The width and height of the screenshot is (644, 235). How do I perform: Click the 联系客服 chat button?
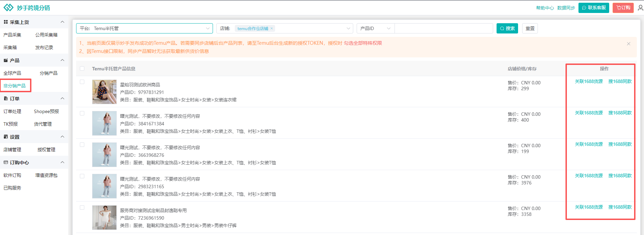coord(593,8)
